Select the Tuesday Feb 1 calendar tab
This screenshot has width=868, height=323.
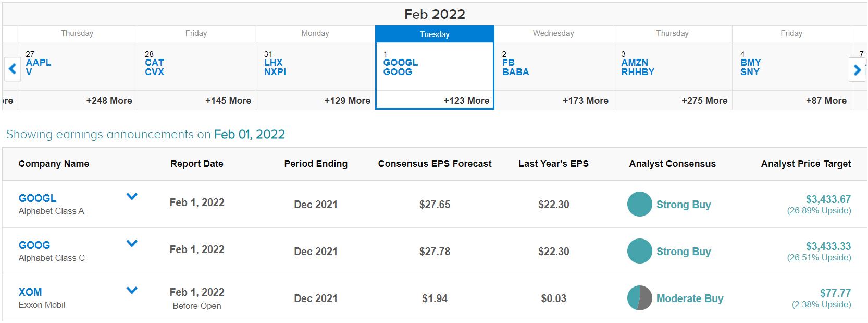coord(435,34)
